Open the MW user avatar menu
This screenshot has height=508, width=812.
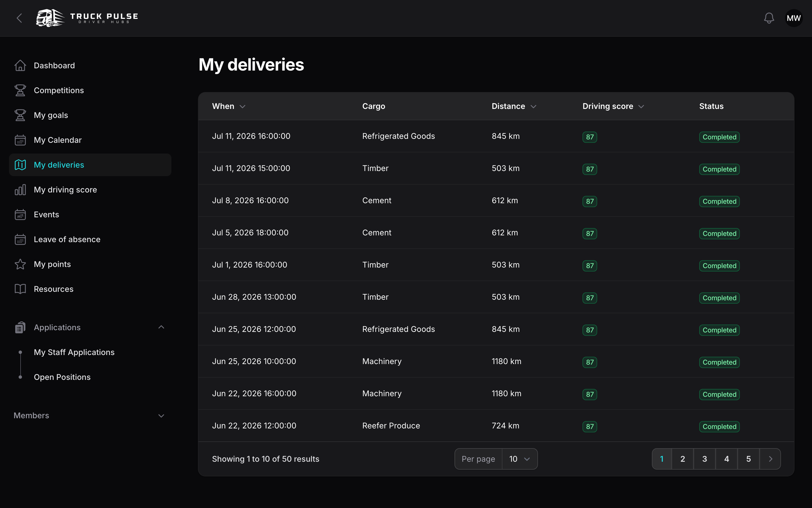[x=794, y=18]
